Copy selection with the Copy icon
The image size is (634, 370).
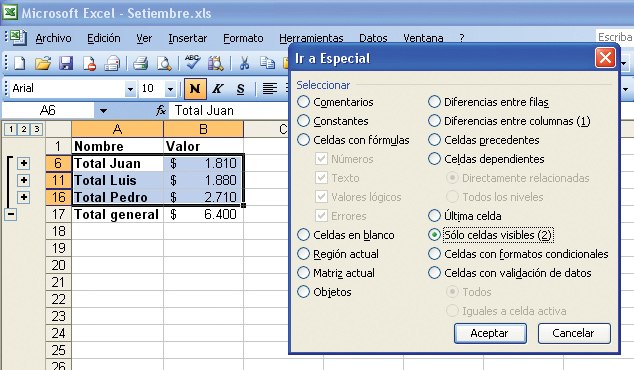click(267, 63)
